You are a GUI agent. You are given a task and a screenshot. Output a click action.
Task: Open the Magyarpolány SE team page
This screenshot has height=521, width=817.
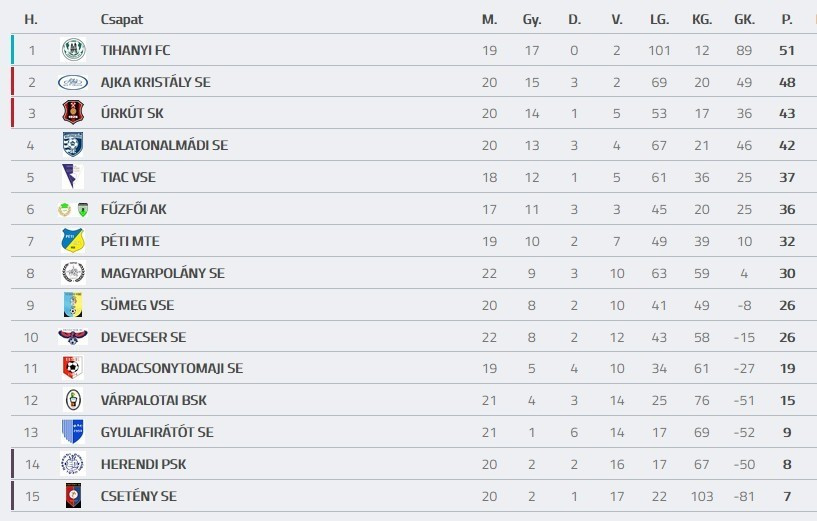coord(162,273)
